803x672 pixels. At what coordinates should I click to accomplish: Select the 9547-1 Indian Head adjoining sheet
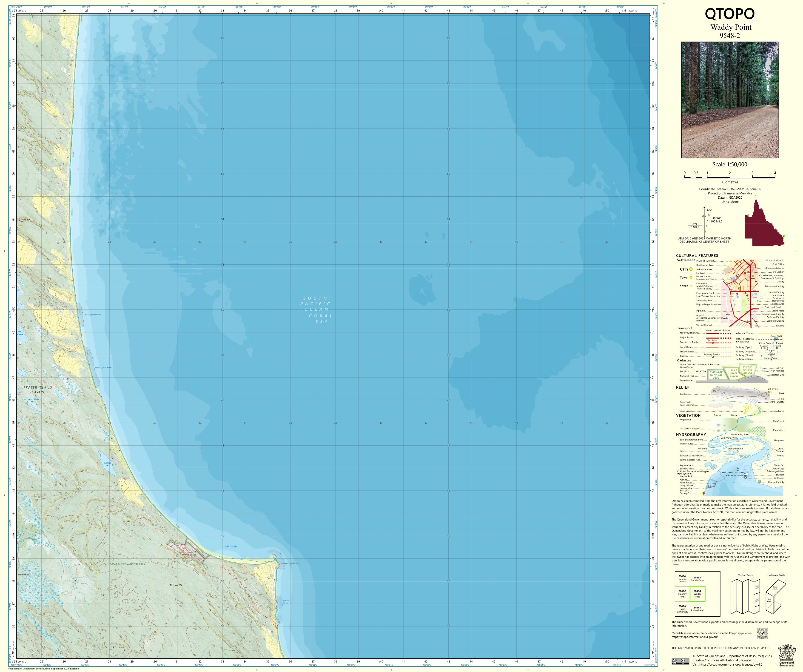[x=698, y=609]
